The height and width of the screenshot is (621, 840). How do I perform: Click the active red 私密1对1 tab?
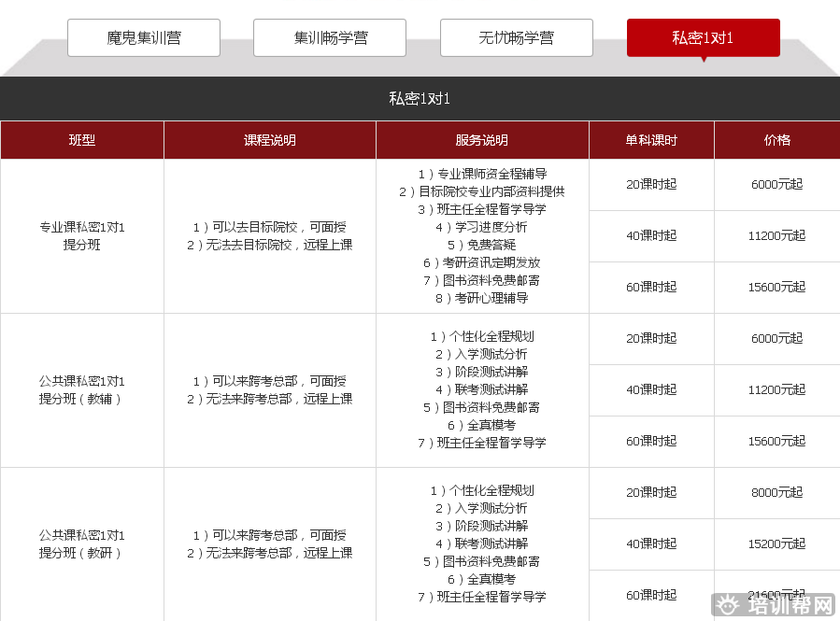click(x=703, y=38)
